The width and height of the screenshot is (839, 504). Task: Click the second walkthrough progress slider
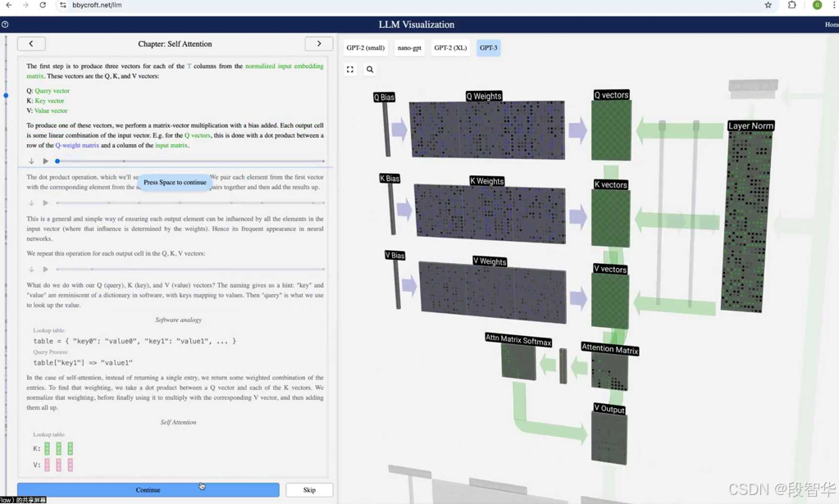coord(190,203)
